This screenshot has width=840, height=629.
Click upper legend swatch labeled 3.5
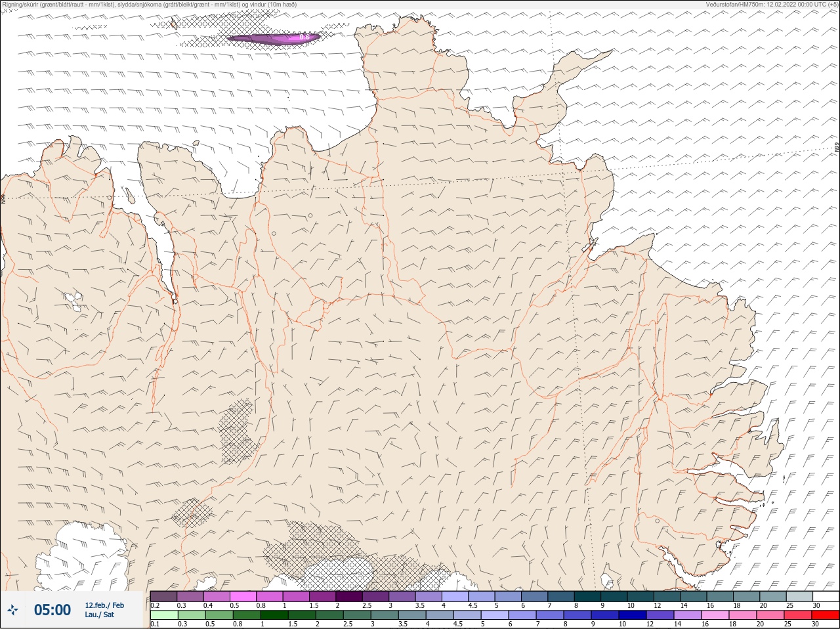tap(429, 596)
